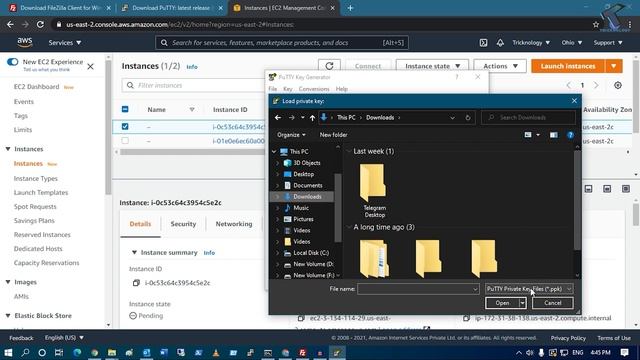Screen dimensions: 640x360
Task: Open Telegram Desktop folder
Action: [374, 191]
